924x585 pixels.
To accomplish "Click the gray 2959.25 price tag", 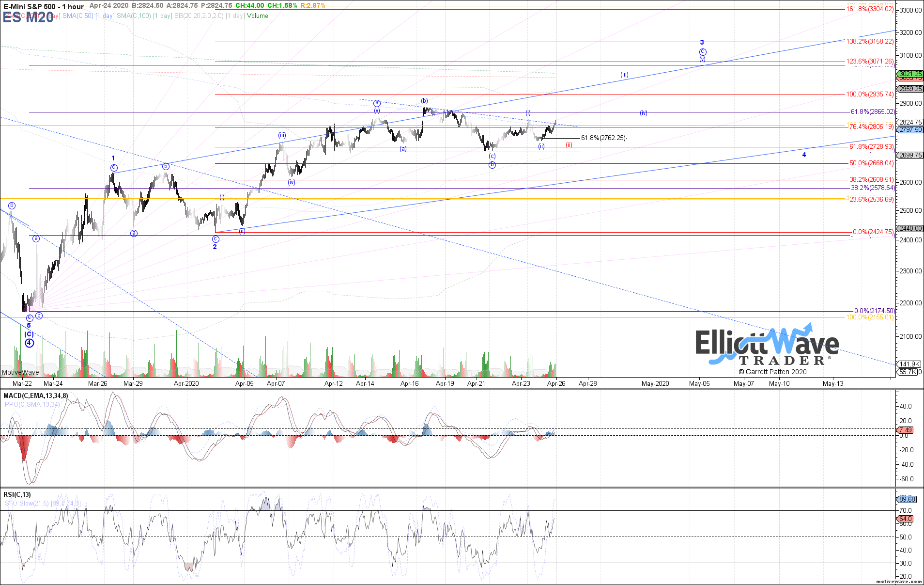I will 910,89.
